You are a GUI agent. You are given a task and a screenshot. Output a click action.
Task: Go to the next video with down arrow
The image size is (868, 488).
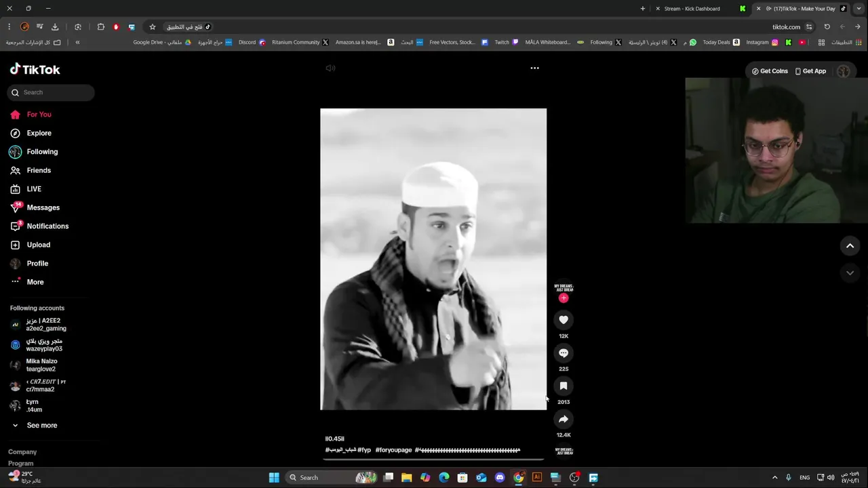point(850,273)
